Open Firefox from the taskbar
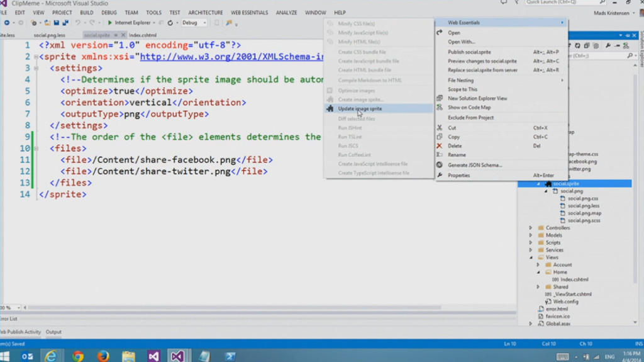644x362 pixels. 103,356
